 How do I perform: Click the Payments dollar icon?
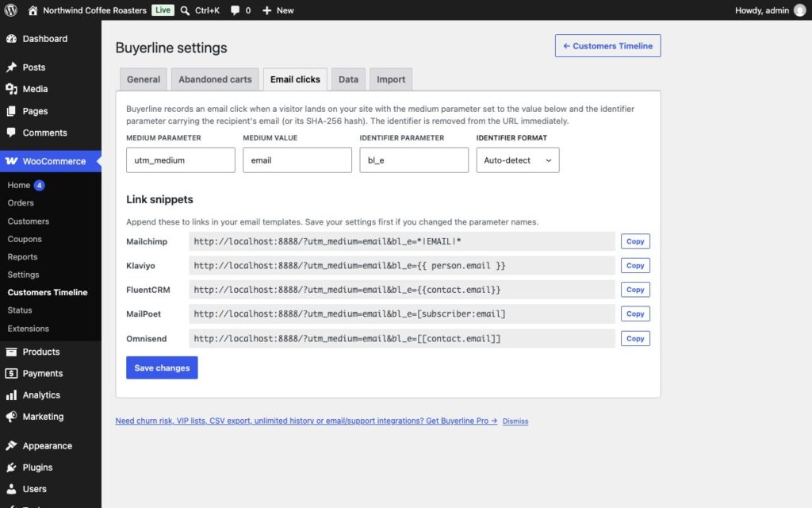(x=11, y=373)
